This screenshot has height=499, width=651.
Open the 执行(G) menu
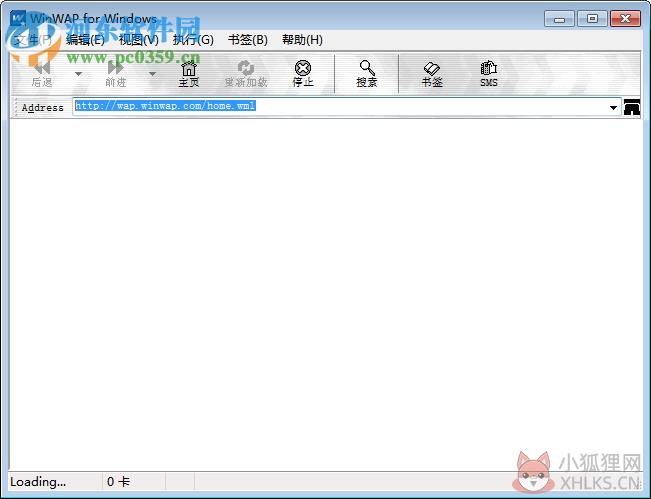tap(193, 40)
